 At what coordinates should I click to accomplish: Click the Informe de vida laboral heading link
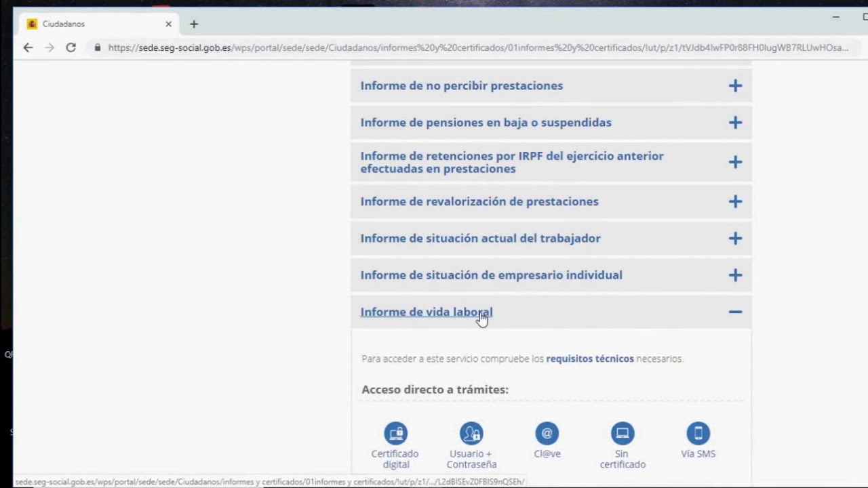pos(426,311)
